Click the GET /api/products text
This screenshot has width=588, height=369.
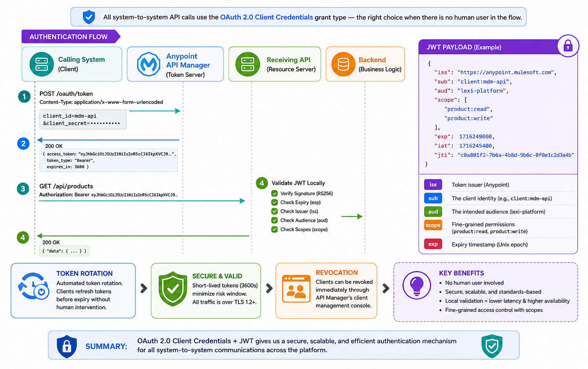coord(66,186)
